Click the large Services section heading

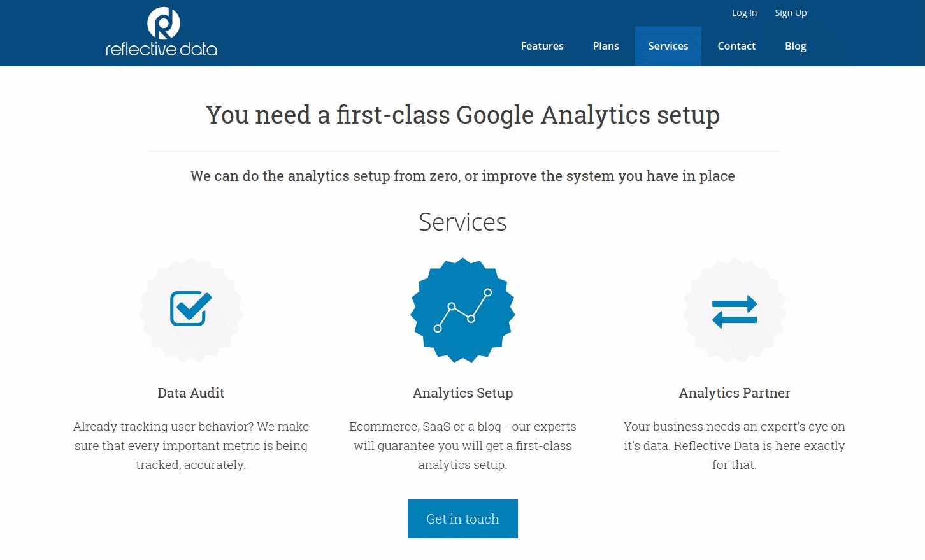pos(462,222)
